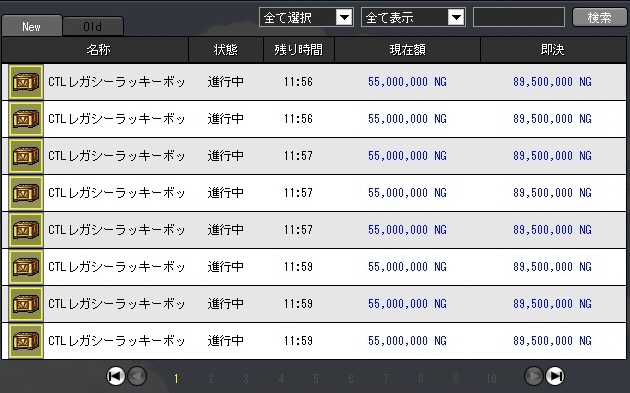Switch to the New tab
This screenshot has height=393, width=630.
(x=32, y=26)
